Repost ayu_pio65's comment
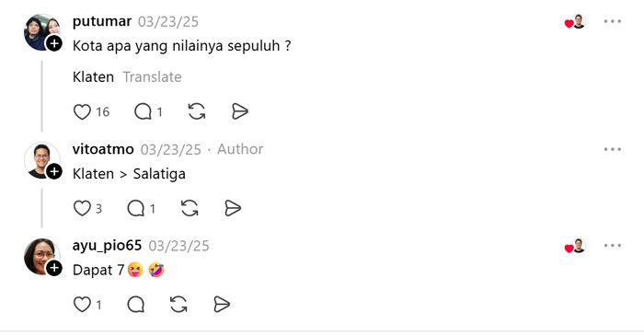This screenshot has width=644, height=336. pos(178,305)
